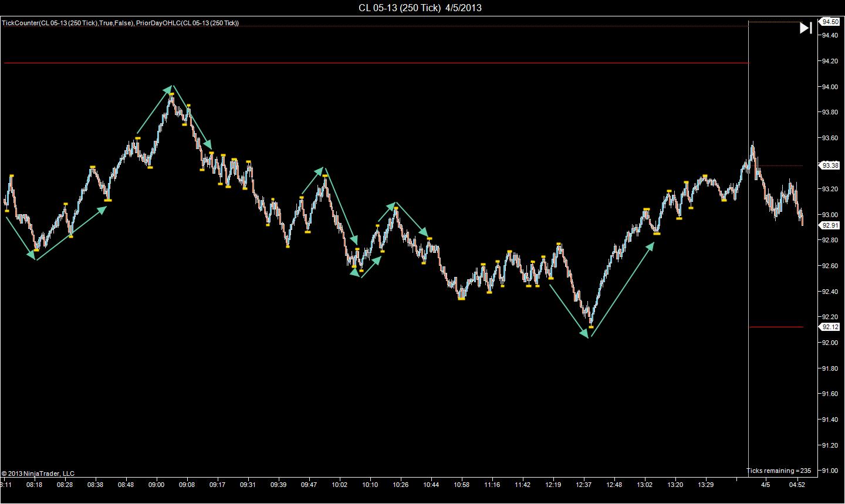This screenshot has height=504, width=845.
Task: Click the 92.60 price axis label
Action: click(830, 266)
